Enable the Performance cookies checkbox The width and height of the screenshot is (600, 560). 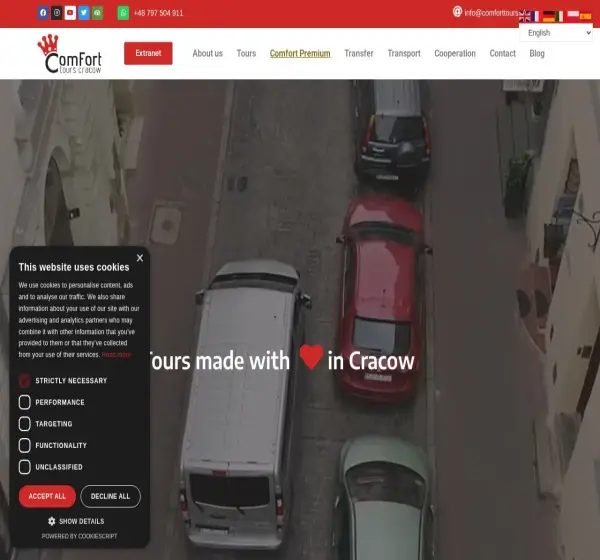24,402
